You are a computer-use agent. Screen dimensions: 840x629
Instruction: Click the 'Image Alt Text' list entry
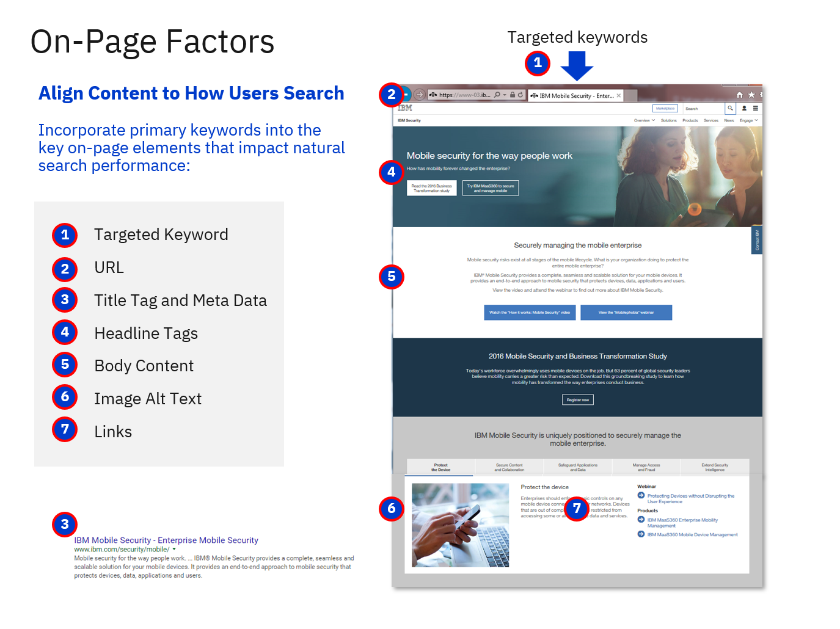pos(148,399)
